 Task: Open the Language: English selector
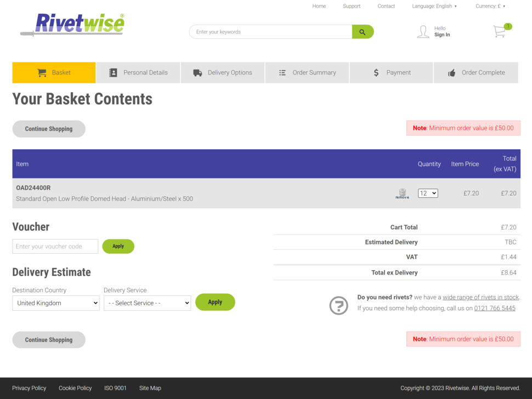point(434,6)
